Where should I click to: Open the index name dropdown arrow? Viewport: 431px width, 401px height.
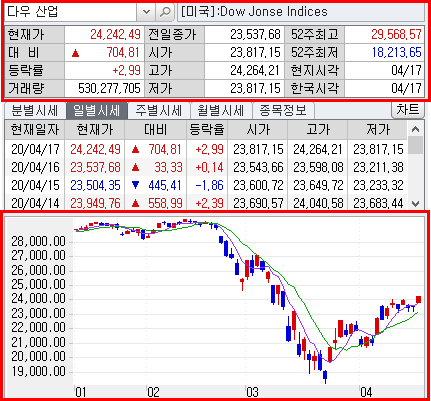[x=146, y=12]
